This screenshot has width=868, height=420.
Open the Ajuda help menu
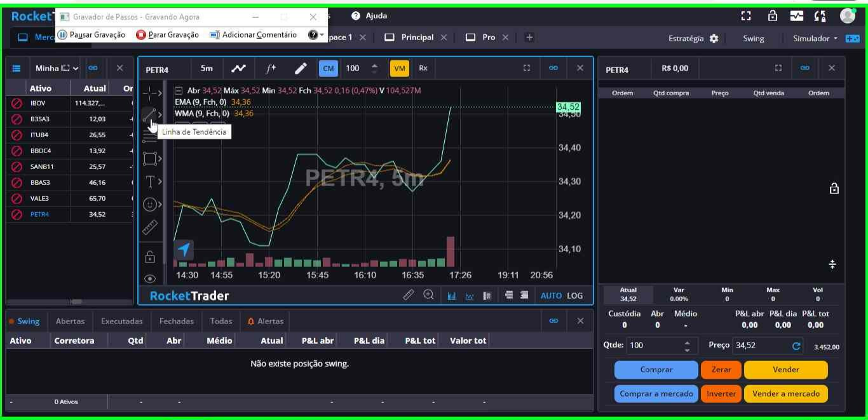click(369, 16)
